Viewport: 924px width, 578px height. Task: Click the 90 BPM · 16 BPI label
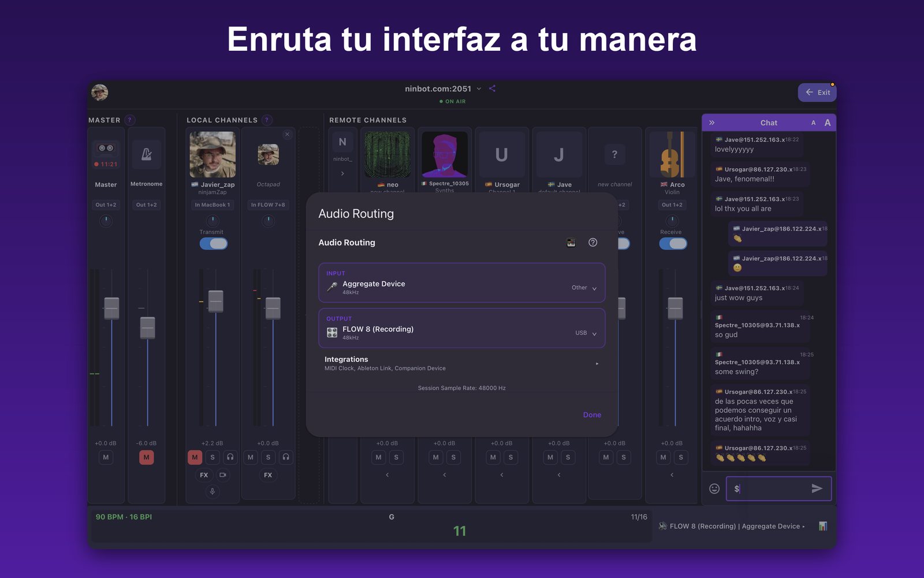124,517
